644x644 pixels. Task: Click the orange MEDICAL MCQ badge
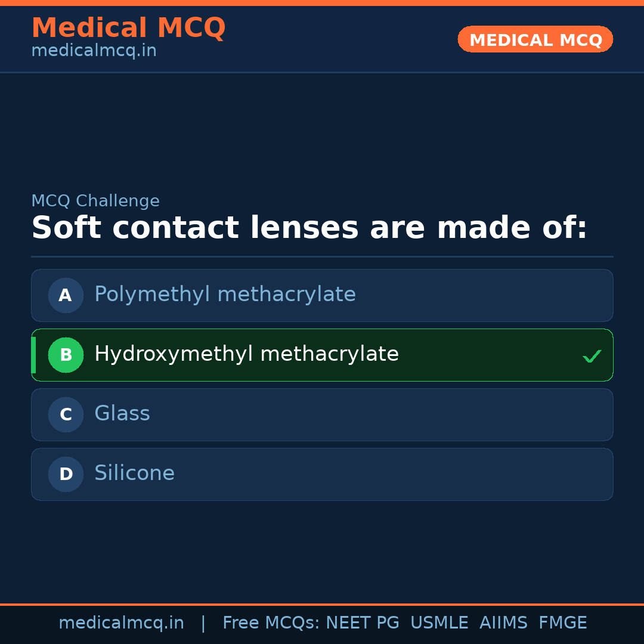535,39
